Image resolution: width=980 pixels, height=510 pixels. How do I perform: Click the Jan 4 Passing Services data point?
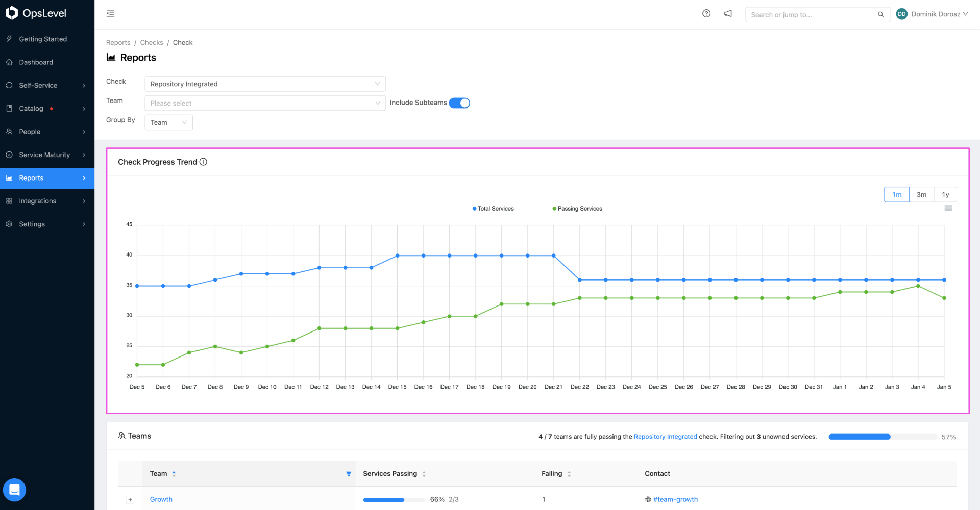coord(918,286)
